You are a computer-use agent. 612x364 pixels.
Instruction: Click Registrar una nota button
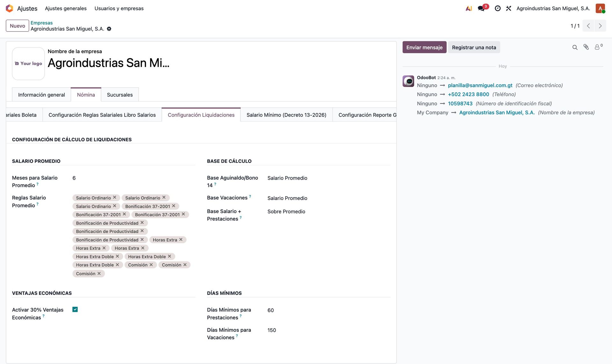tap(474, 47)
